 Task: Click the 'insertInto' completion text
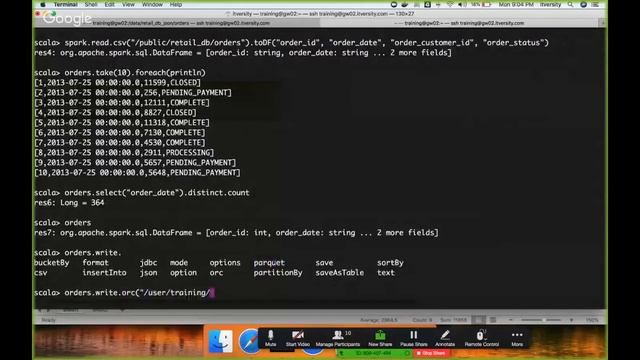104,273
